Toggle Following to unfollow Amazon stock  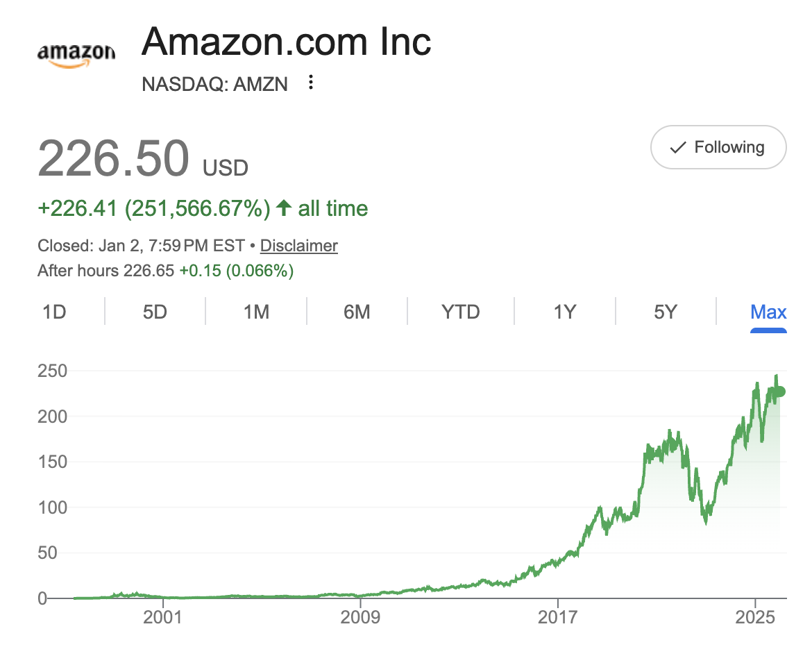tap(718, 147)
